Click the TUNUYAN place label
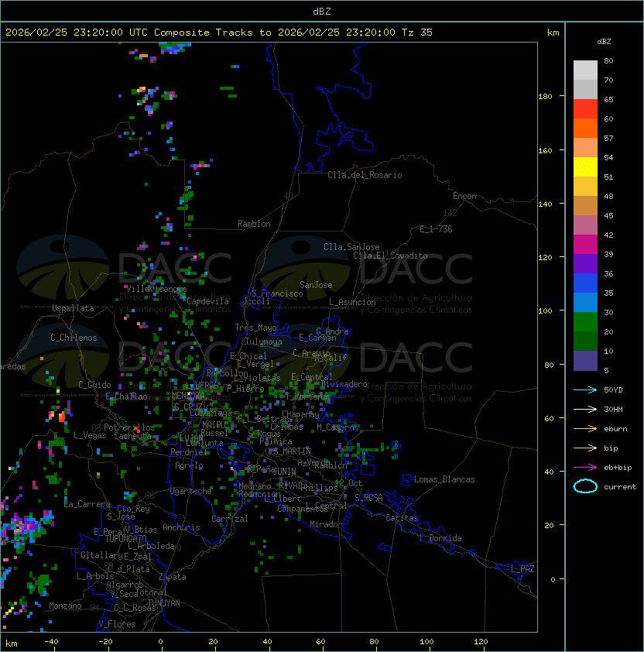This screenshot has width=644, height=652. [x=164, y=603]
